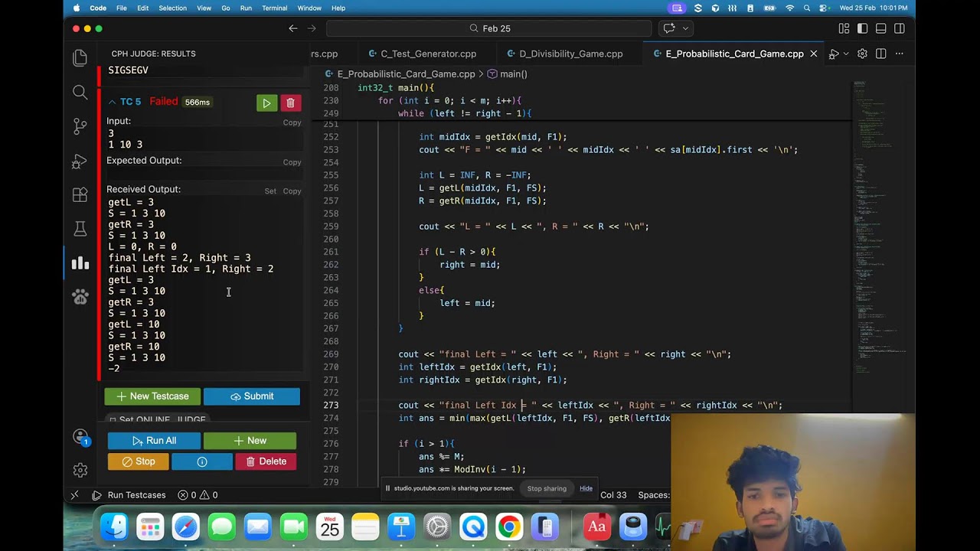Go back with the navigation arrow
The height and width of the screenshot is (551, 980).
[292, 28]
